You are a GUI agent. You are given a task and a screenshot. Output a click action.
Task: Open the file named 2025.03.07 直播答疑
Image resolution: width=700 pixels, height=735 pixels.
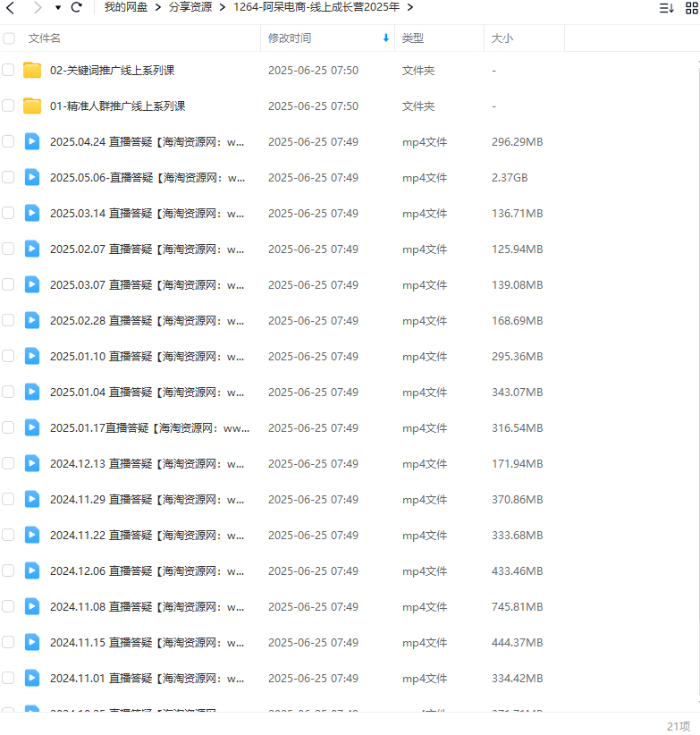[148, 285]
